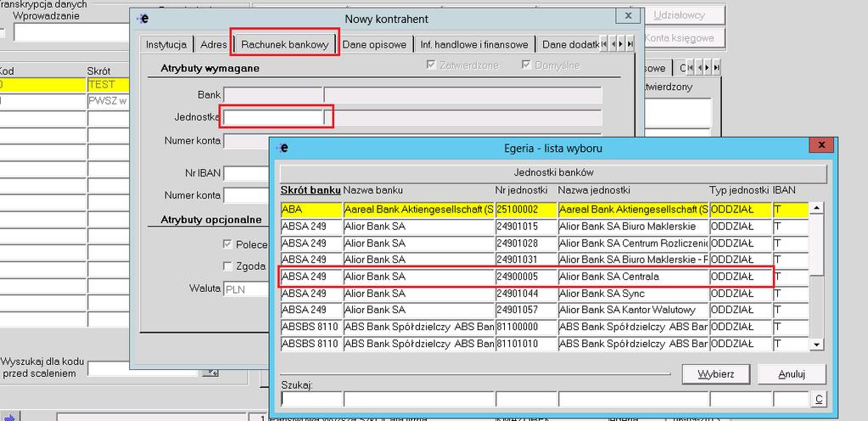The image size is (868, 421).
Task: Click the bank list scrollbar thumb
Action: (x=817, y=244)
